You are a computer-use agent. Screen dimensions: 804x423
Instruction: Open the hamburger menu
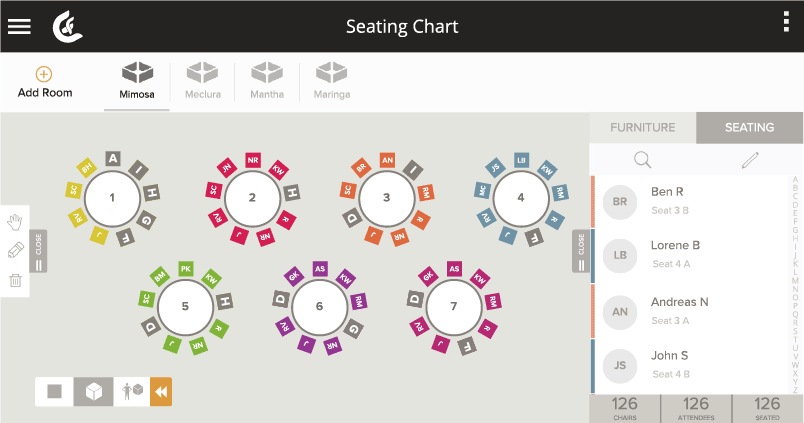point(19,27)
